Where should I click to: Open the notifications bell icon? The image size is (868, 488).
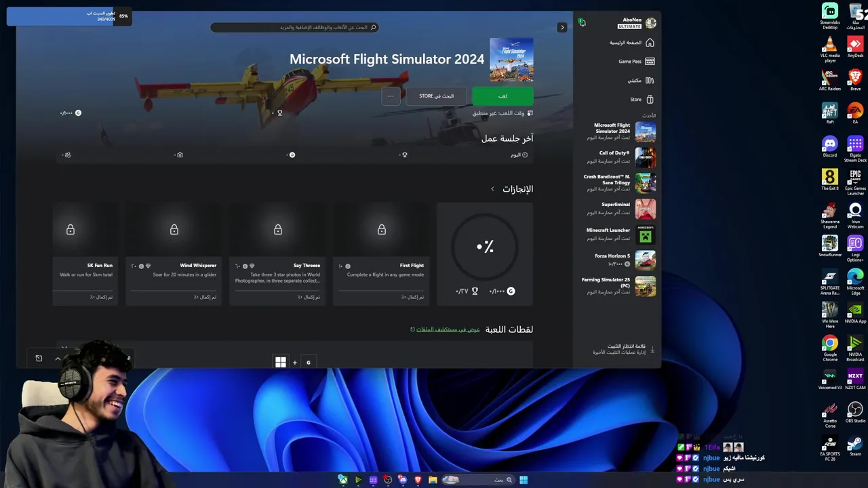(x=582, y=23)
